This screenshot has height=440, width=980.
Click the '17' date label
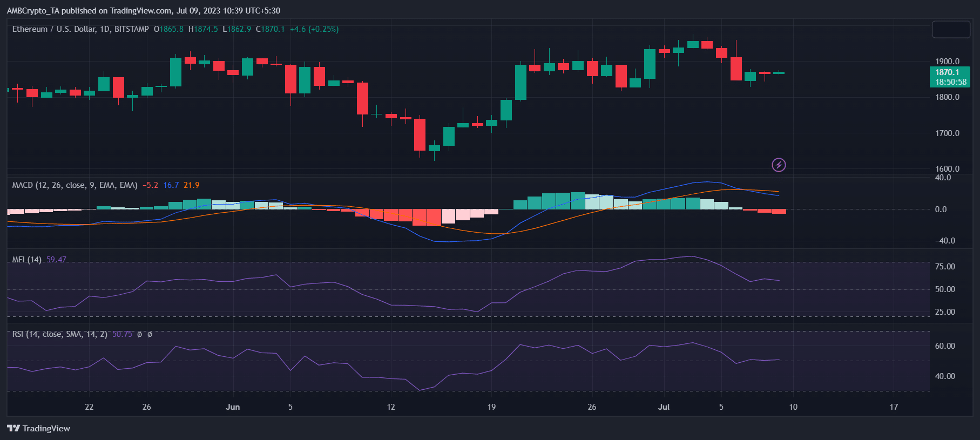coord(894,407)
